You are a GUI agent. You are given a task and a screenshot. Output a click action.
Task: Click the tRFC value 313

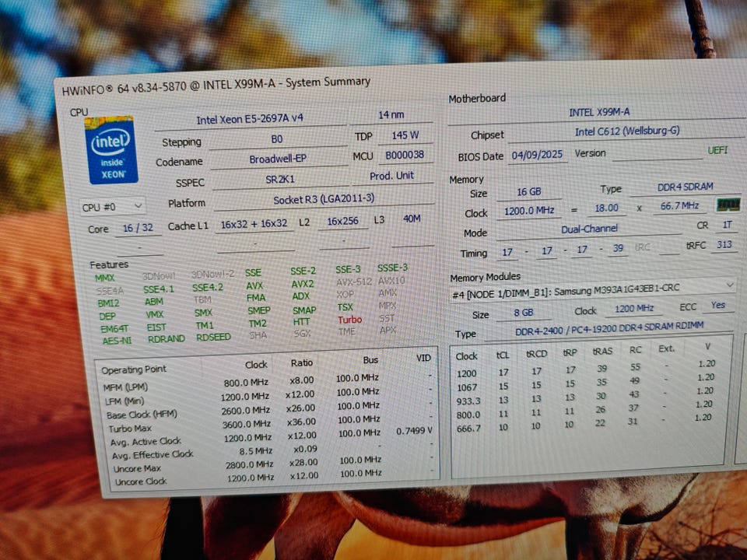point(724,245)
